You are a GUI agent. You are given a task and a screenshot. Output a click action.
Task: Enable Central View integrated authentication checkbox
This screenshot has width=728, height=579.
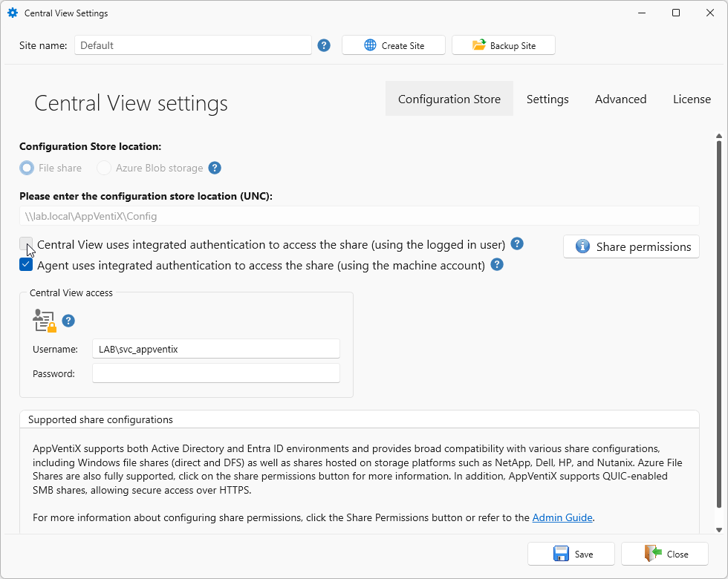pos(26,243)
